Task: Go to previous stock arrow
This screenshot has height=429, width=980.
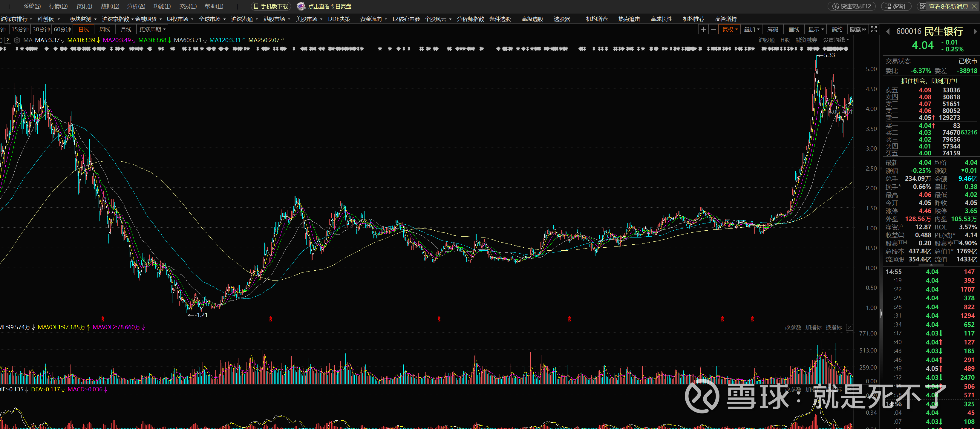Action: (888, 32)
